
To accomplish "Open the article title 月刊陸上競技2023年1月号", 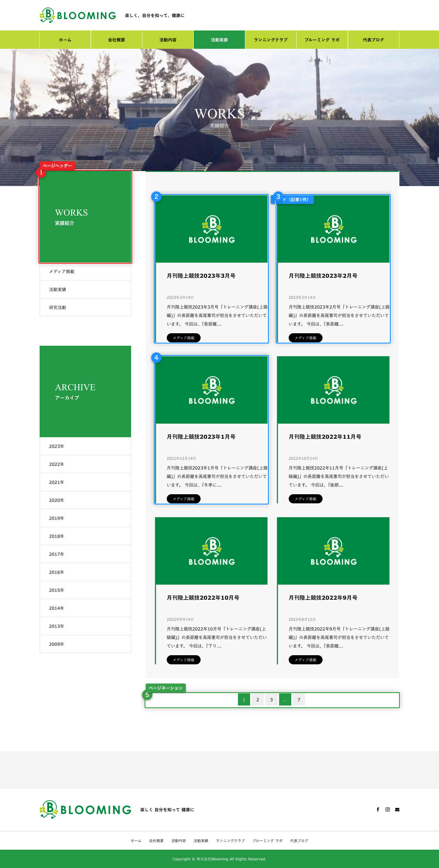I will click(x=201, y=437).
